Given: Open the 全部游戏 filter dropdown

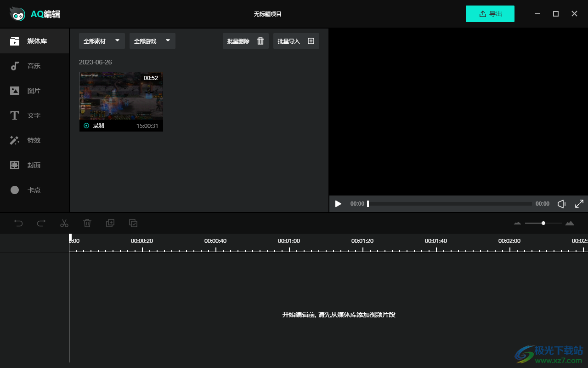Looking at the screenshot, I should 152,41.
